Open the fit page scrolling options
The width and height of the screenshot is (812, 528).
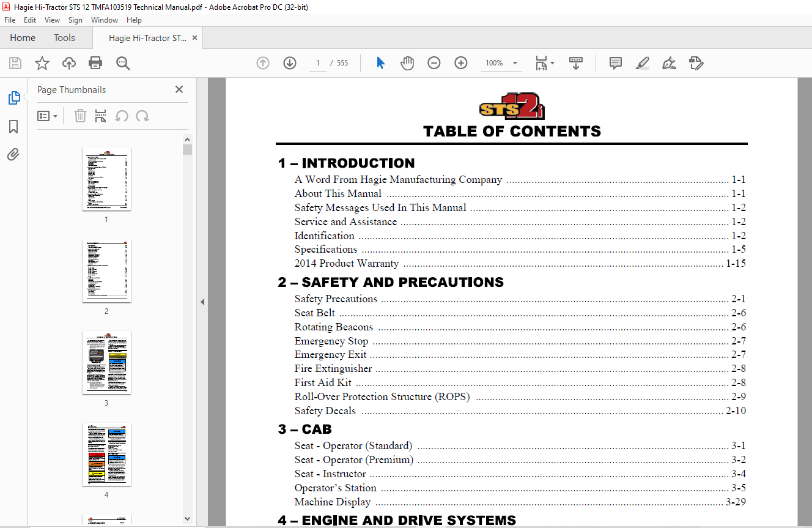[x=544, y=63]
